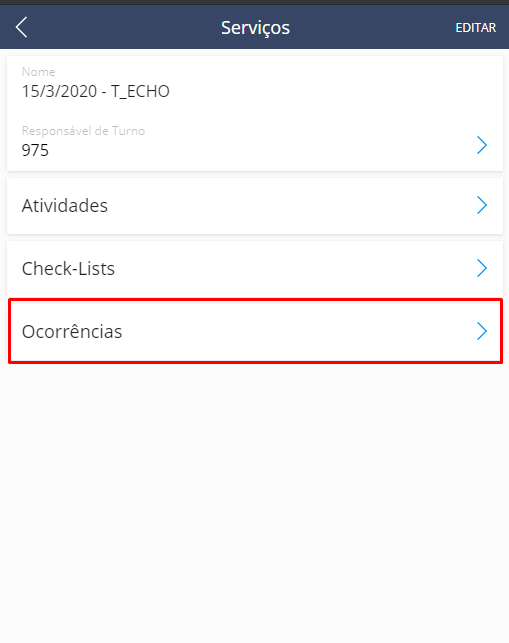The height and width of the screenshot is (643, 509).
Task: Go back using the header arrow
Action: tap(21, 27)
